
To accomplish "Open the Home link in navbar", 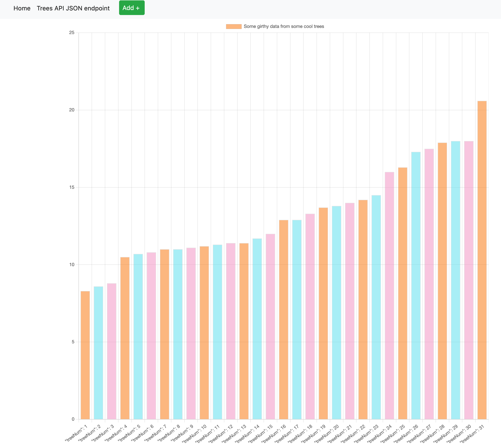I will click(x=22, y=8).
